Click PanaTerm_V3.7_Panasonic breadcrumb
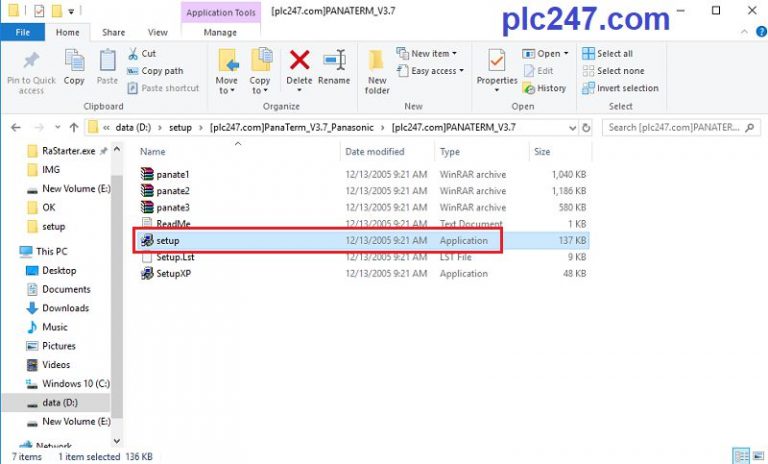The width and height of the screenshot is (768, 464). 292,127
